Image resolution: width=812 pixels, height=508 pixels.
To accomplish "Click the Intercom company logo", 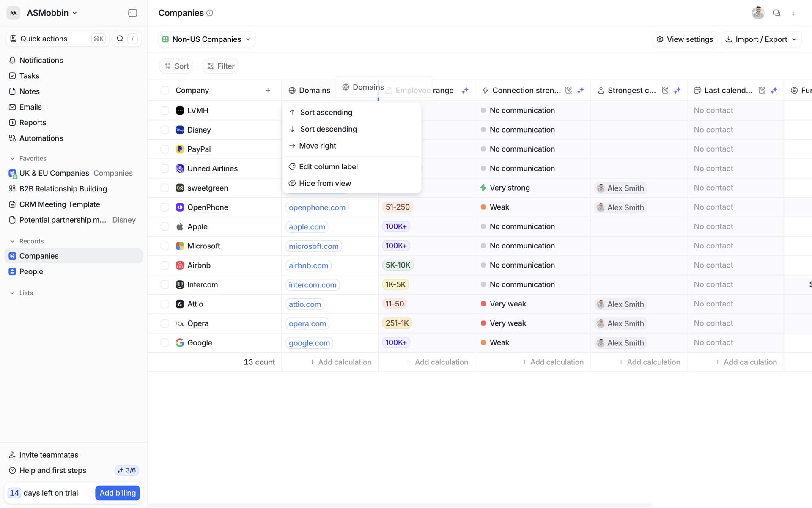I will 180,284.
